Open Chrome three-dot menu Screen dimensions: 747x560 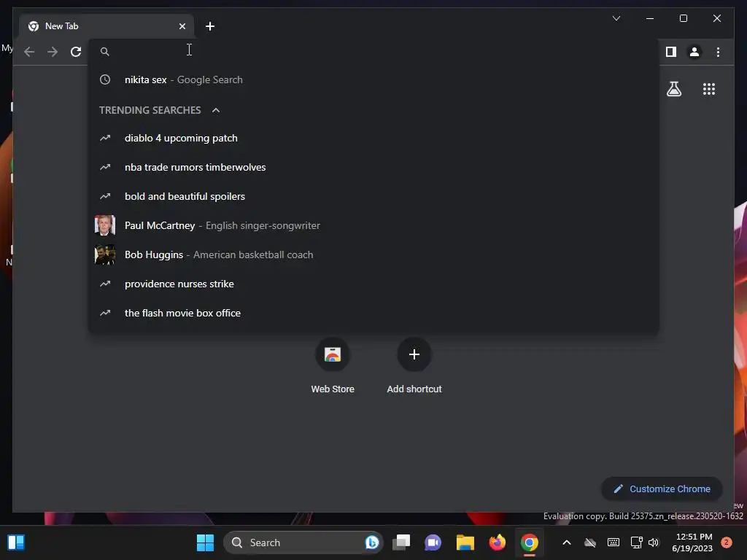point(718,52)
